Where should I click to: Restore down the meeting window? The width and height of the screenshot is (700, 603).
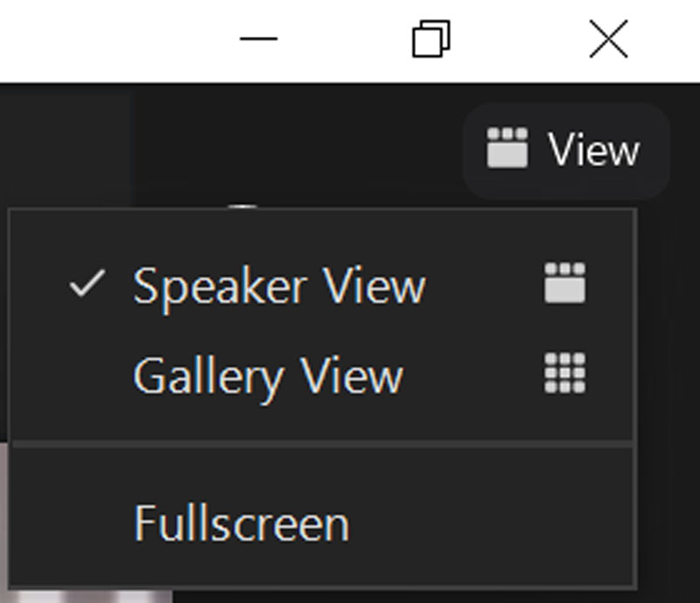pyautogui.click(x=430, y=39)
